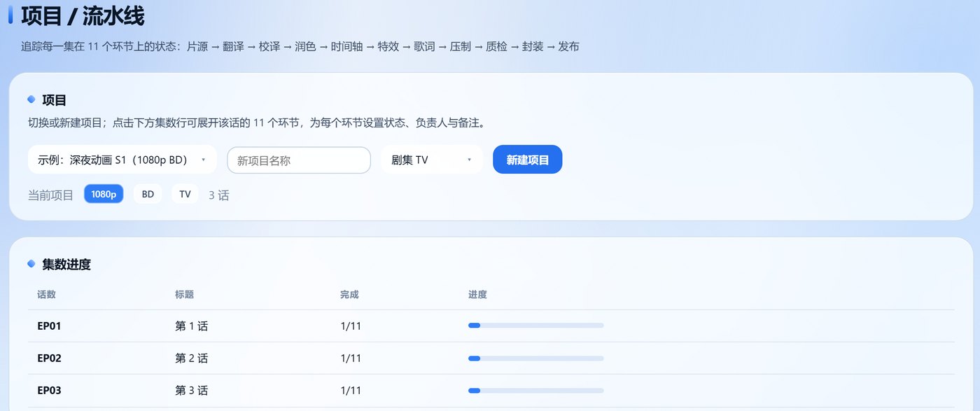980x411 pixels.
Task: Click the 1080p tag badge
Action: 104,194
